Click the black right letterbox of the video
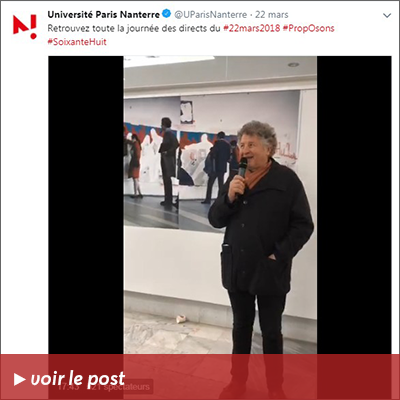 pos(354,205)
